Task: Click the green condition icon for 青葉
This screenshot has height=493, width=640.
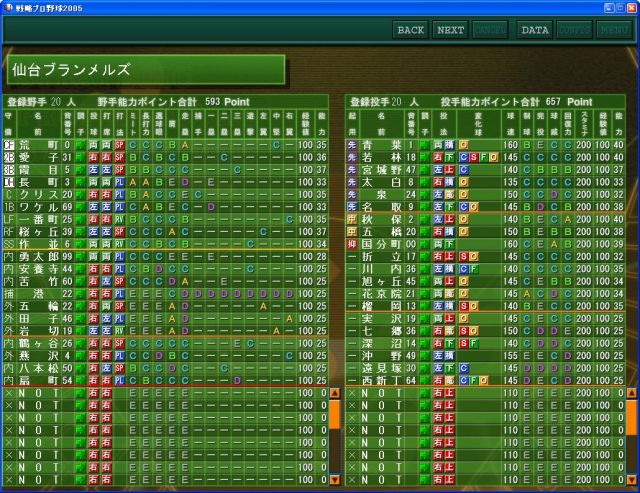Action: pyautogui.click(x=425, y=145)
